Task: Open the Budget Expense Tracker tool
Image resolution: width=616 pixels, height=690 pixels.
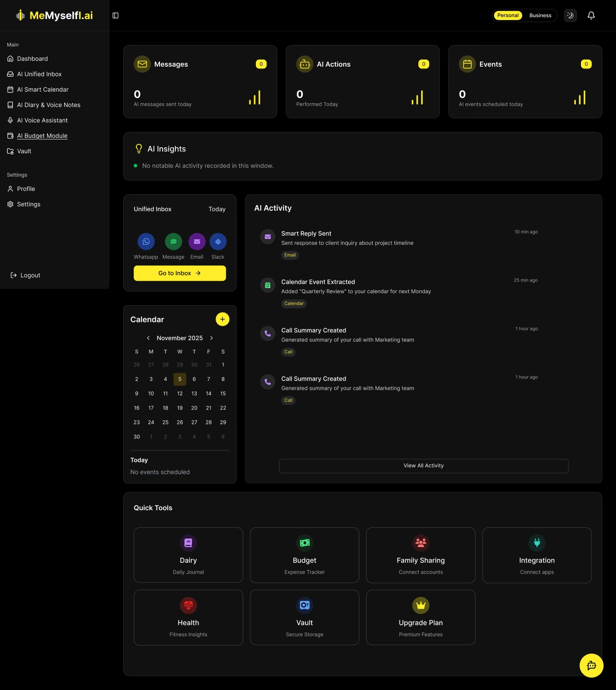Action: tap(305, 555)
